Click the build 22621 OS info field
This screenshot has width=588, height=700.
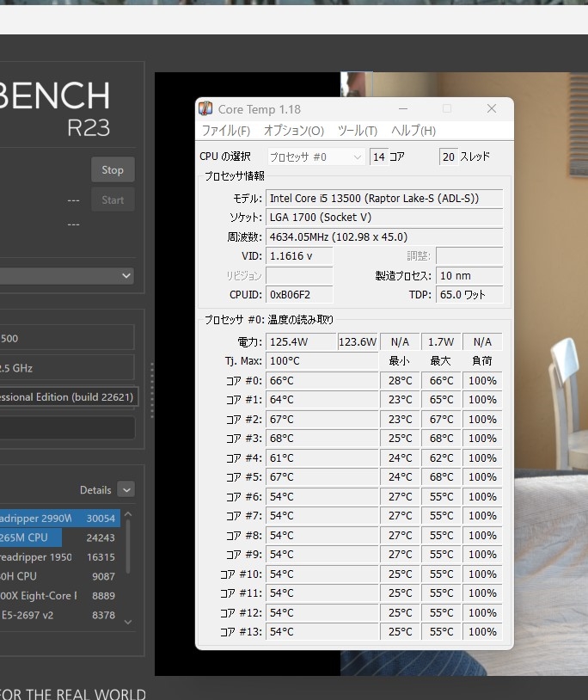[x=69, y=397]
